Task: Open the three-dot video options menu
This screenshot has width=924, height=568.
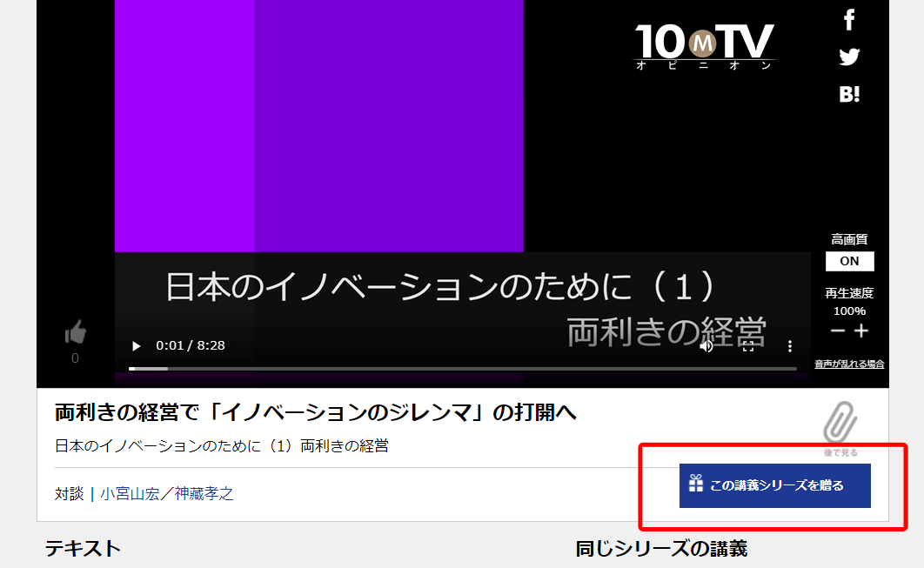Action: click(790, 346)
